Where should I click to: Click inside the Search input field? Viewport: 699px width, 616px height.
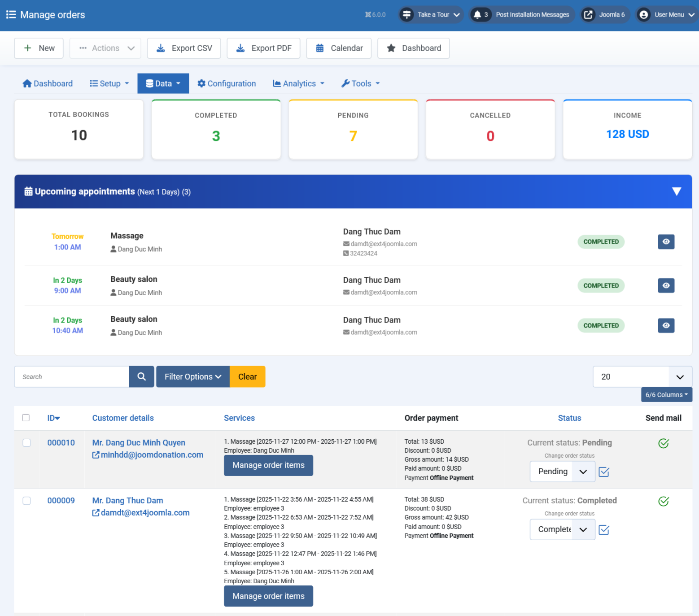point(71,376)
